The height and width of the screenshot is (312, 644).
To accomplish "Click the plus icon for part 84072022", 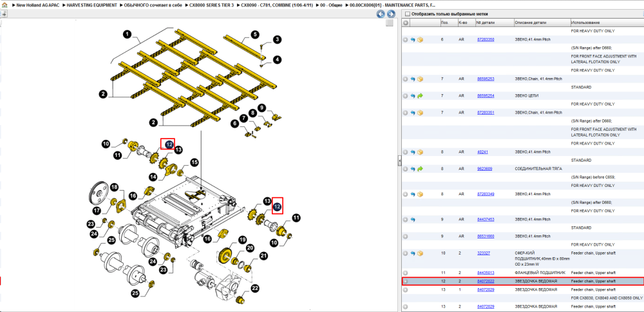I will (x=405, y=281).
